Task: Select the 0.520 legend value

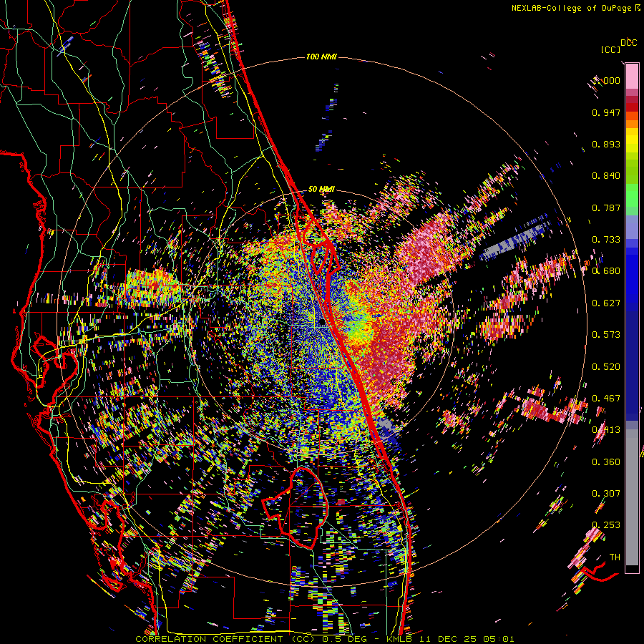Action: coord(606,366)
